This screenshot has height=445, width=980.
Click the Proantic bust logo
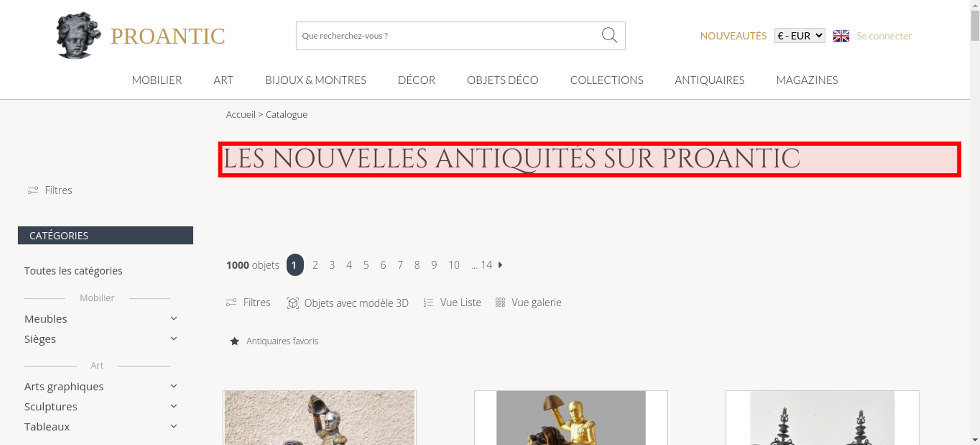pyautogui.click(x=78, y=36)
